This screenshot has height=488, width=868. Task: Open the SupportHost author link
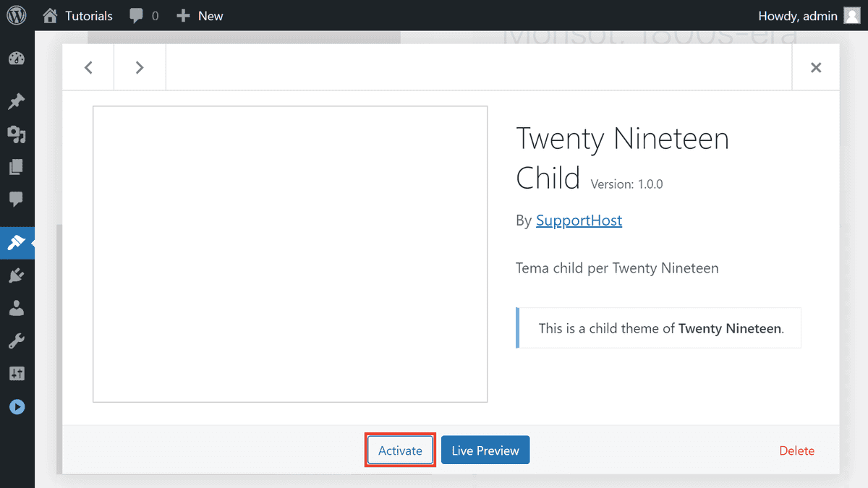click(x=579, y=221)
